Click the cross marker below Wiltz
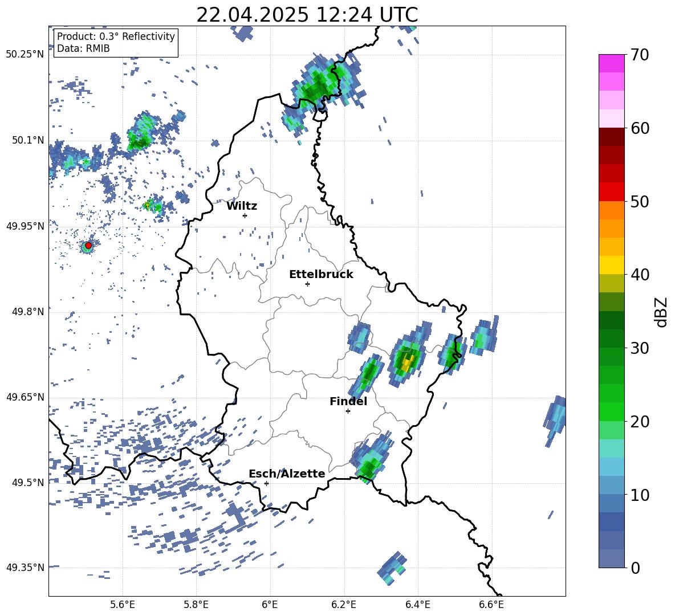This screenshot has width=675, height=616. (x=245, y=215)
